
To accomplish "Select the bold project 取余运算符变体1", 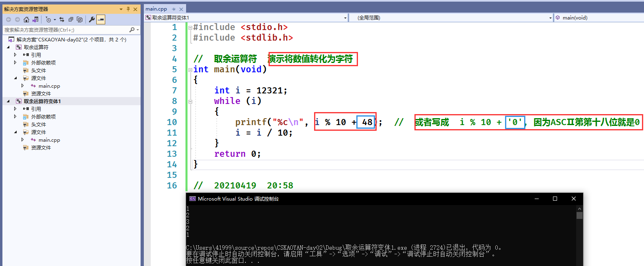I will (42, 101).
